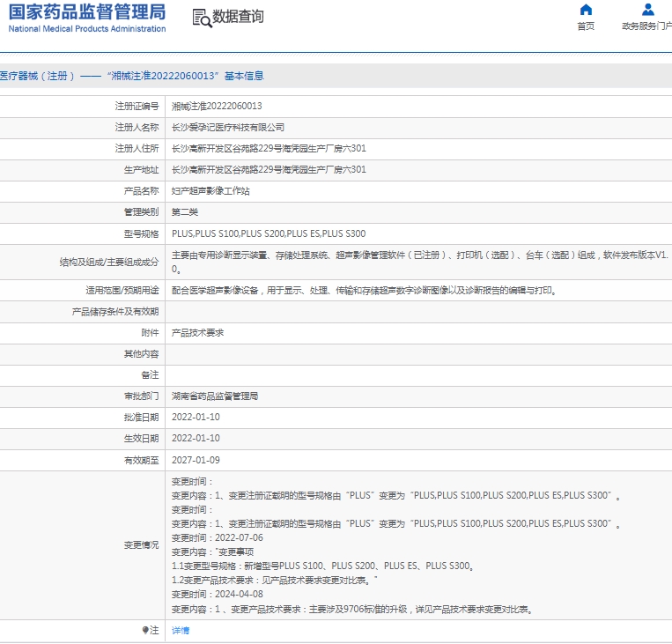Click the change date 2024-04-08 line
Image resolution: width=672 pixels, height=644 pixels.
(x=217, y=595)
